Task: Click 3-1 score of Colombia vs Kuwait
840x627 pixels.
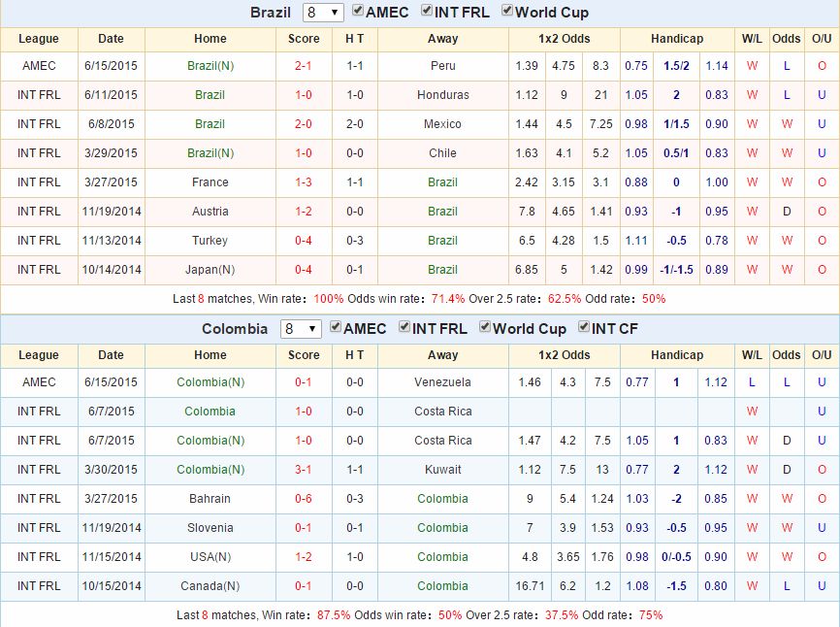Action: click(x=304, y=470)
